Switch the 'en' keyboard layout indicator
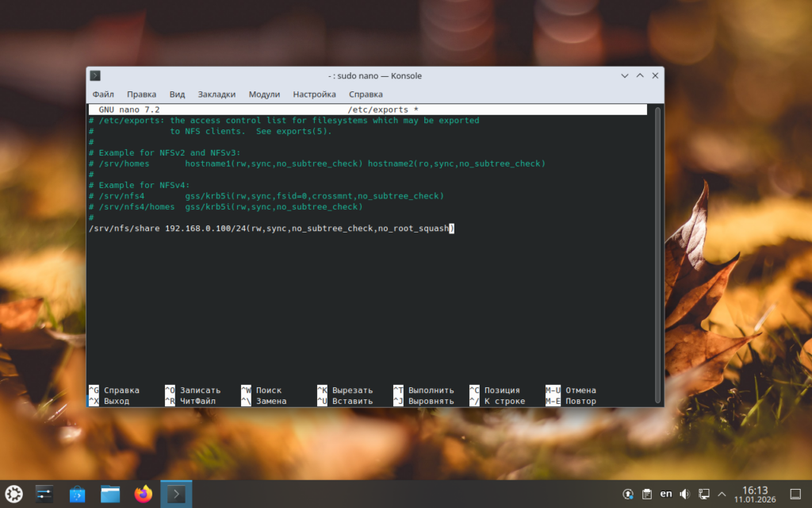812x508 pixels. point(666,494)
